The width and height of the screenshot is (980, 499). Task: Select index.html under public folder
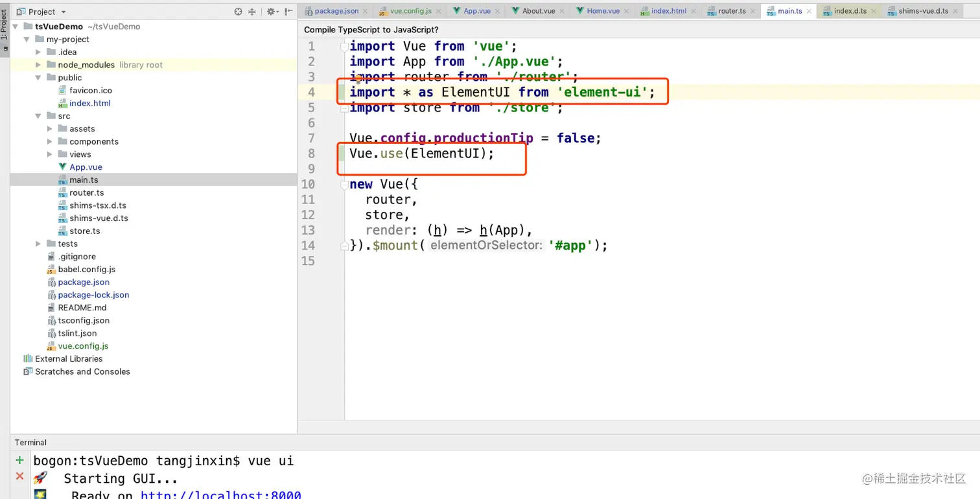point(90,103)
